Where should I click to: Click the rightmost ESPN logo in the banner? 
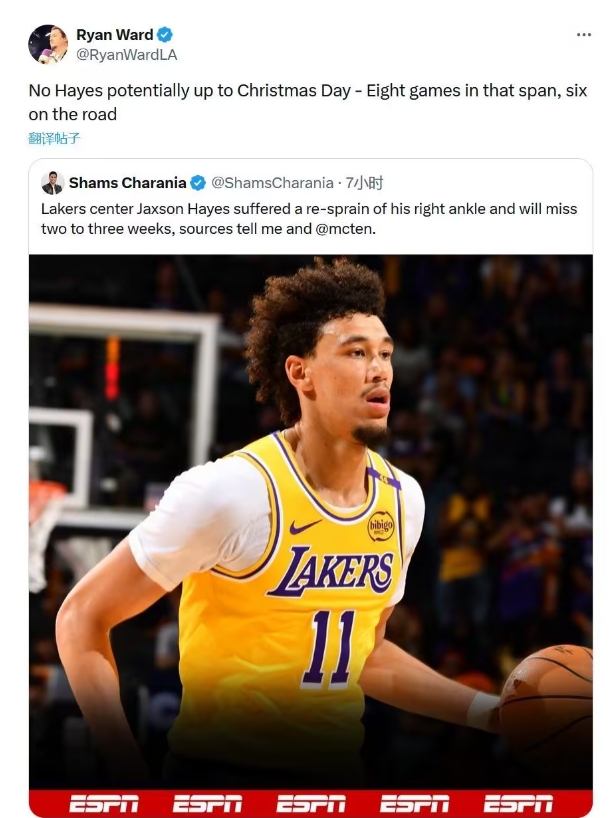(518, 803)
